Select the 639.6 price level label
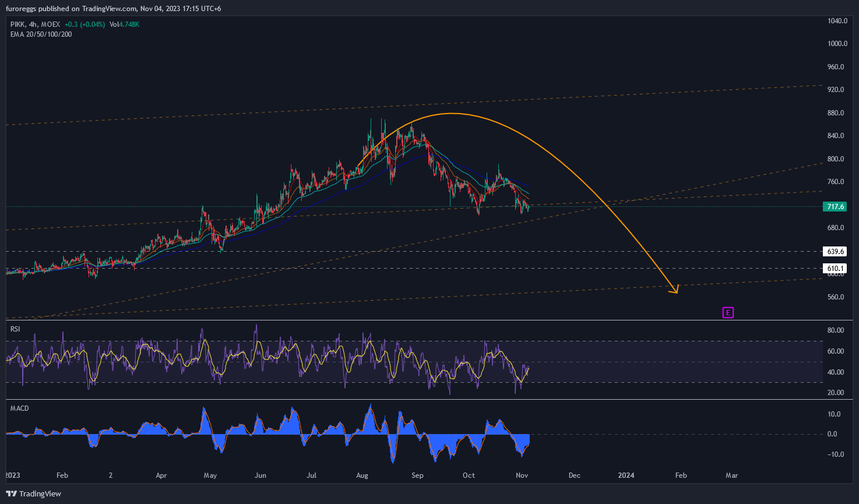This screenshot has height=504, width=859. (835, 252)
